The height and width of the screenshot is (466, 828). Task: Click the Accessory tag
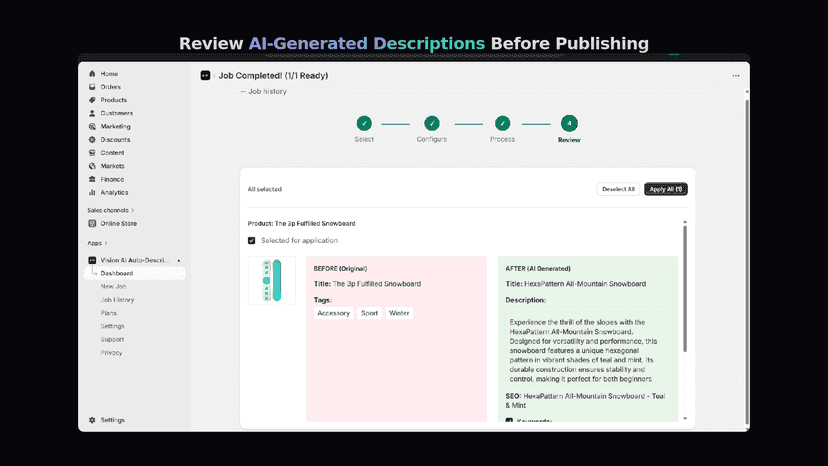tap(334, 313)
